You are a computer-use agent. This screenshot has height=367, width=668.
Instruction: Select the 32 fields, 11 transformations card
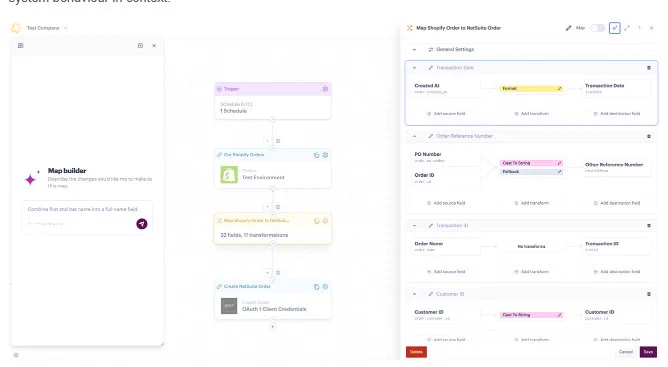click(x=273, y=229)
